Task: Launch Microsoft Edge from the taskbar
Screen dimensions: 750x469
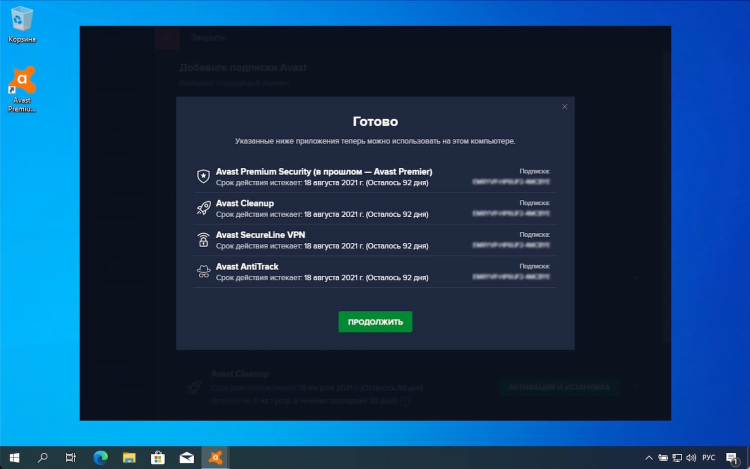Action: point(100,458)
